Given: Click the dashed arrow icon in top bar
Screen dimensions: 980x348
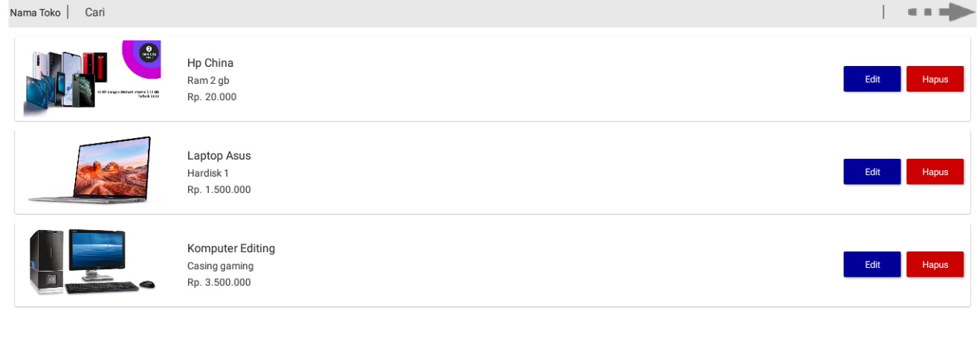Looking at the screenshot, I should tap(941, 12).
